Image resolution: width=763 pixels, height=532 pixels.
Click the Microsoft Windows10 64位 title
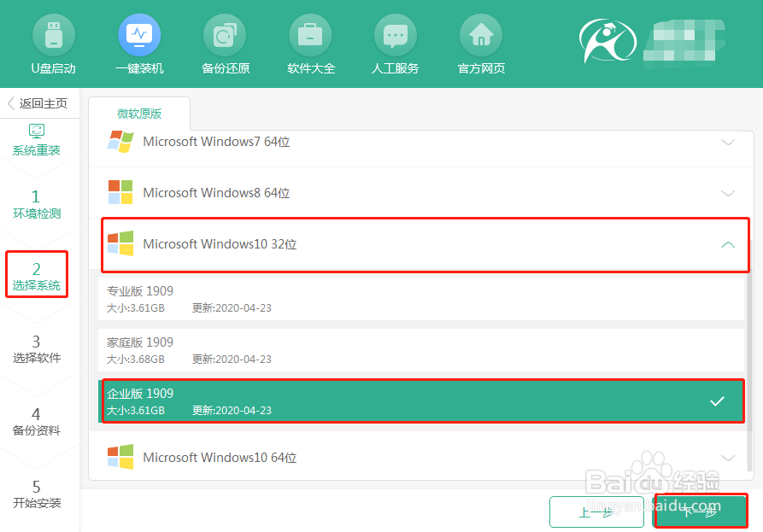tap(220, 457)
